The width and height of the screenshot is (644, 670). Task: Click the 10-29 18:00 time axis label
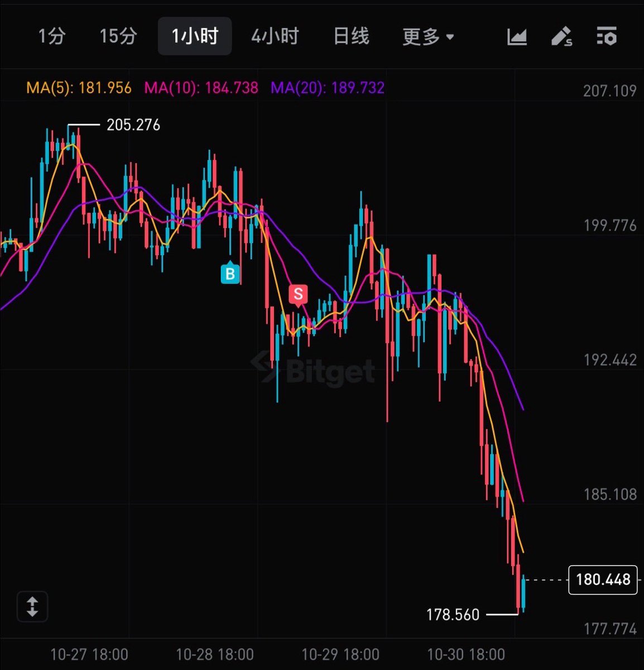tap(340, 654)
